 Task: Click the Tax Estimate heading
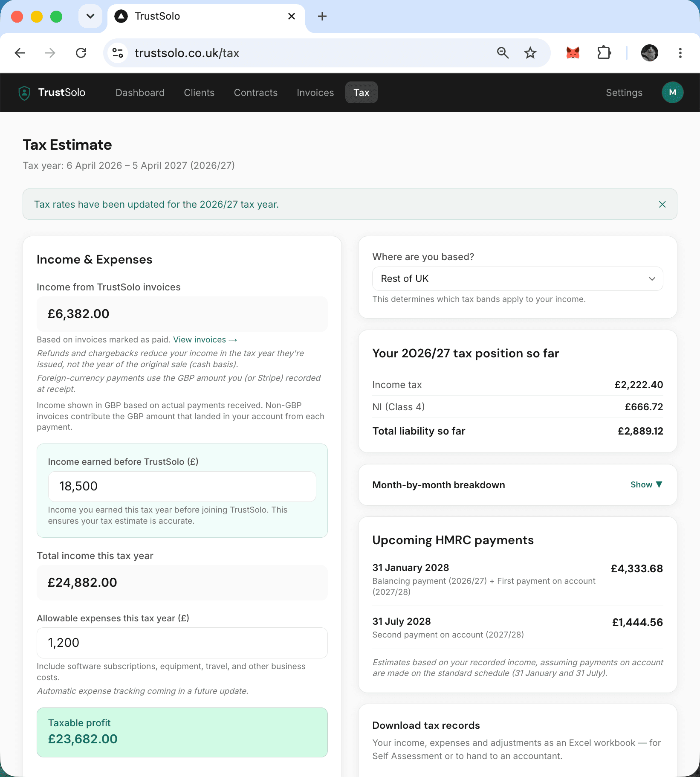67,145
